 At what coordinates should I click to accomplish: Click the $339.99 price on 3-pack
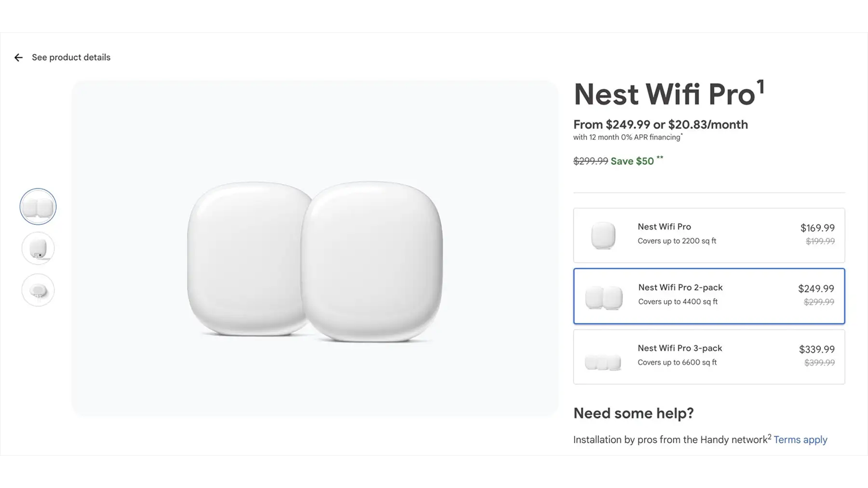click(x=816, y=349)
